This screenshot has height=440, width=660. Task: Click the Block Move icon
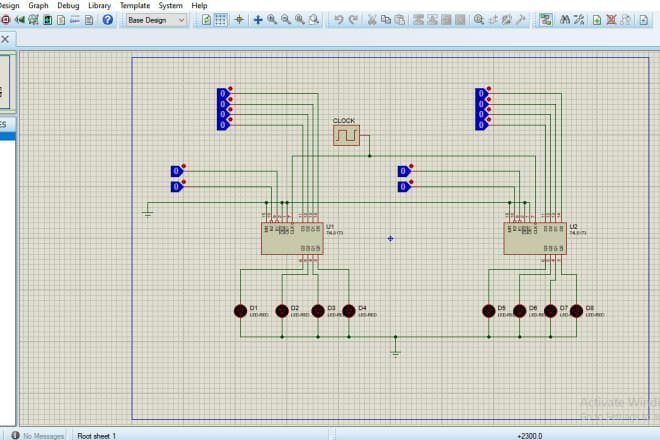pos(432,20)
